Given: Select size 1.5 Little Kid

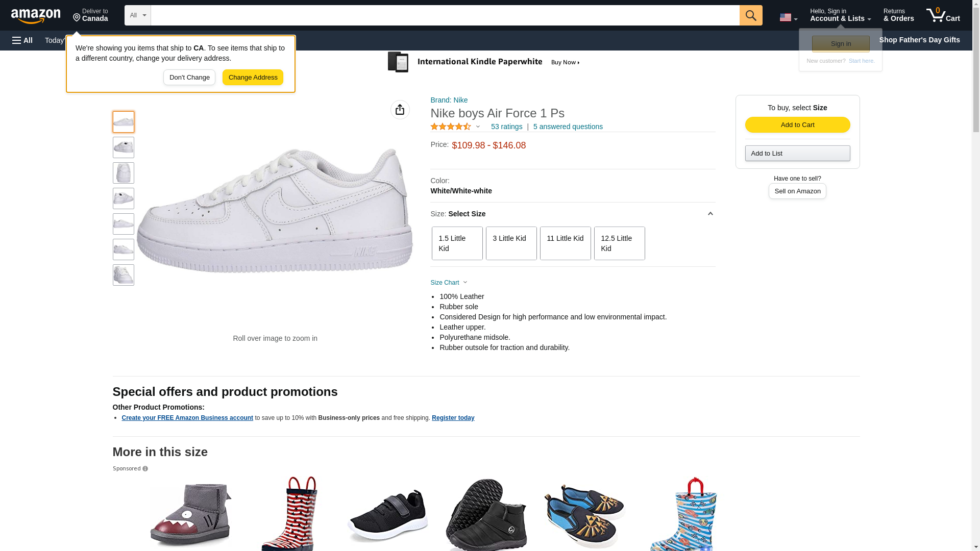Looking at the screenshot, I should pyautogui.click(x=457, y=243).
